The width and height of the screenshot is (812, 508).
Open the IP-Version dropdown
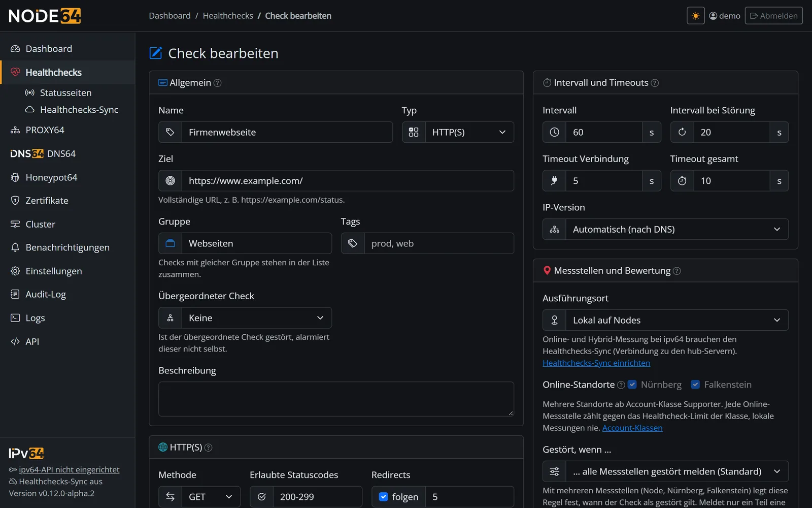(677, 229)
